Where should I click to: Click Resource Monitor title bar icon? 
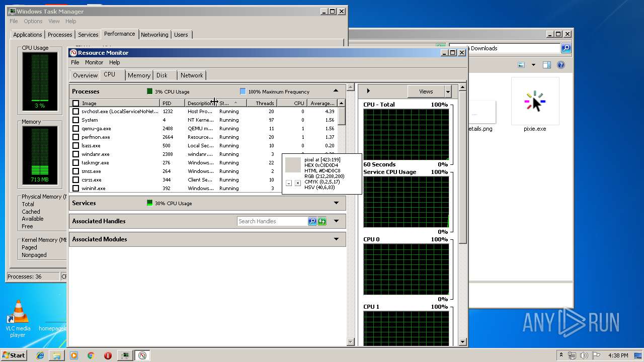point(73,53)
